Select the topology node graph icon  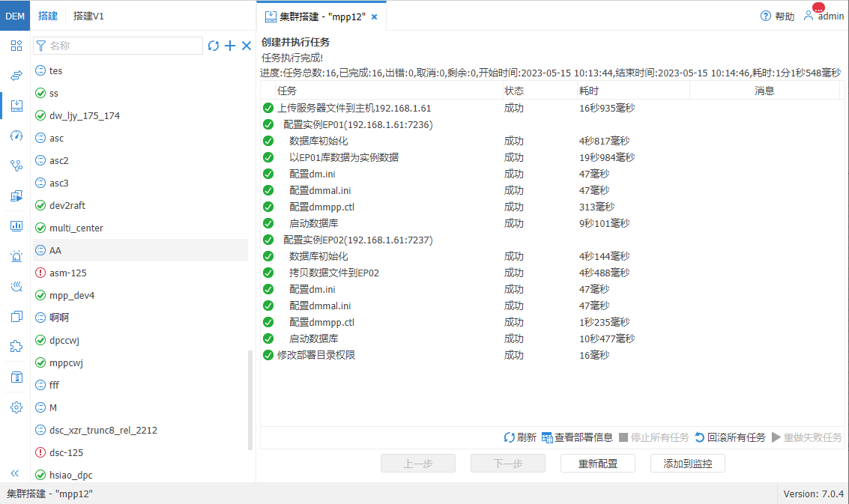(16, 166)
